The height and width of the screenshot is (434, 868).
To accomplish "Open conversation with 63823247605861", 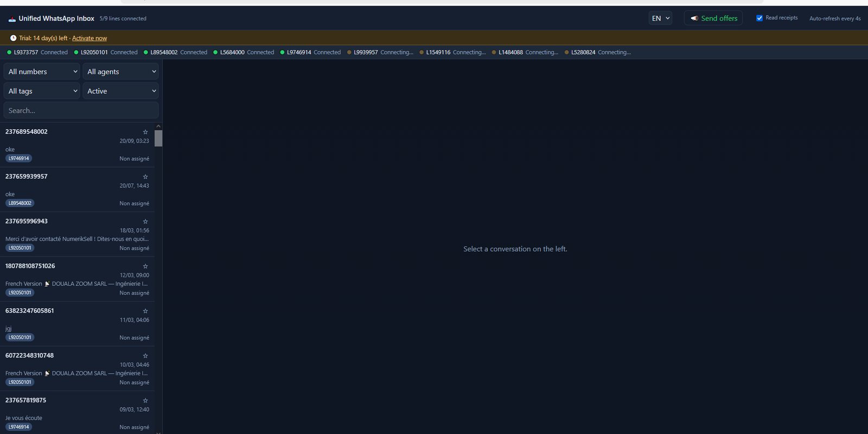I will pyautogui.click(x=77, y=324).
